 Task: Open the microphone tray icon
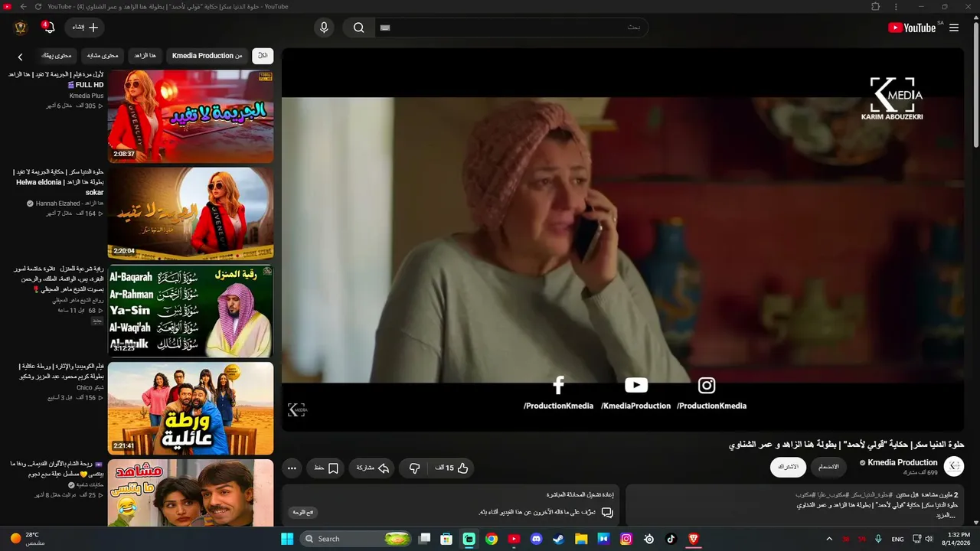click(878, 539)
